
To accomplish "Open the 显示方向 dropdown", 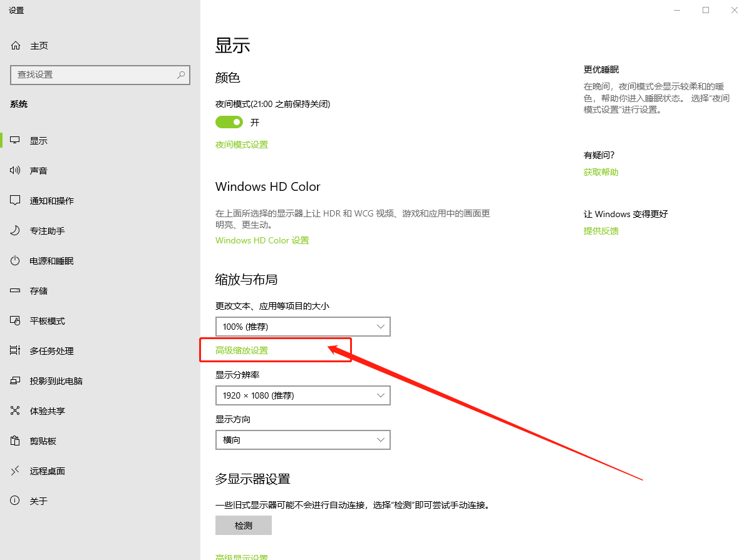I will click(303, 440).
